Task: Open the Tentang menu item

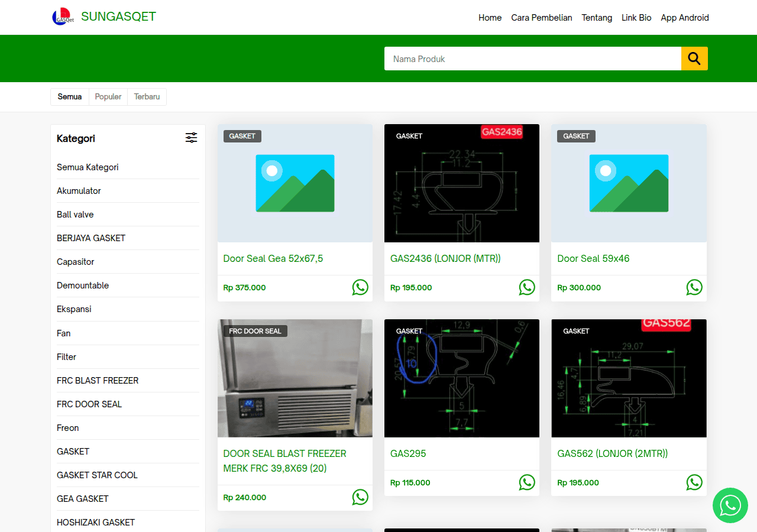Action: tap(597, 18)
